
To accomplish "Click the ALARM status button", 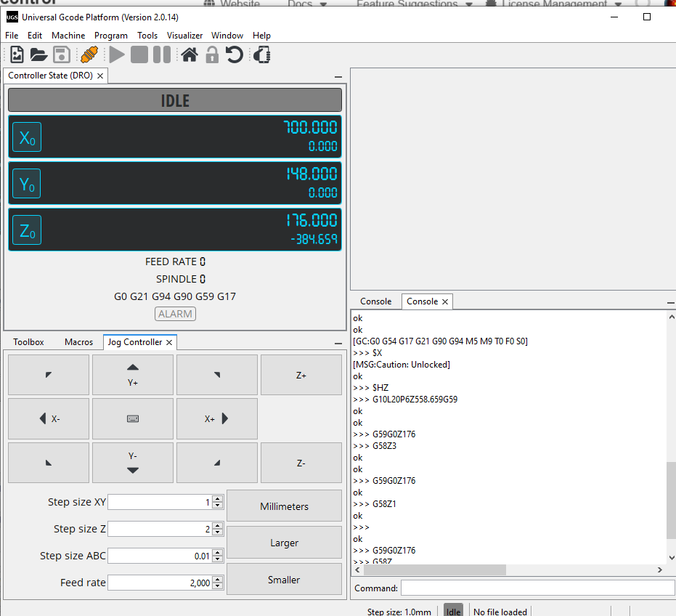I will 175,314.
